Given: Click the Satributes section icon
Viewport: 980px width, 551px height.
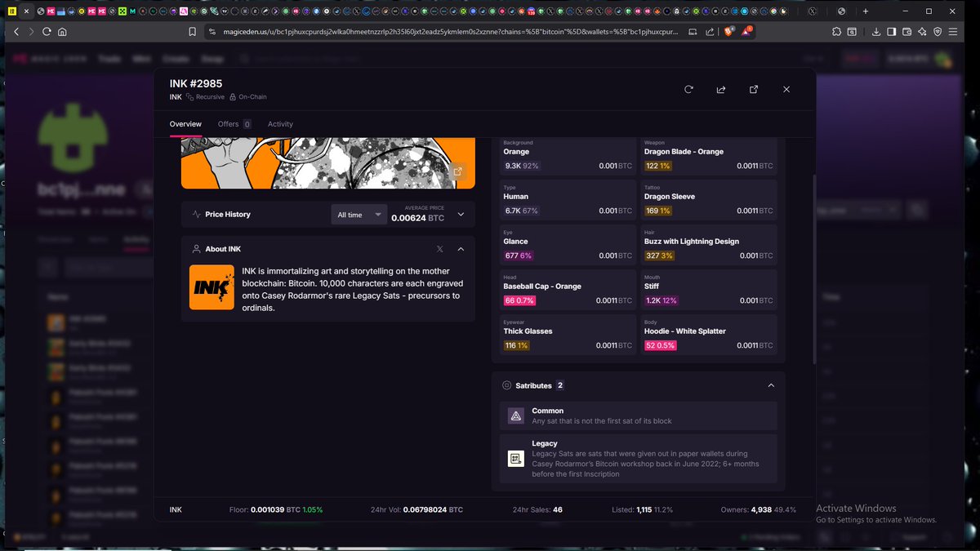Looking at the screenshot, I should [506, 385].
